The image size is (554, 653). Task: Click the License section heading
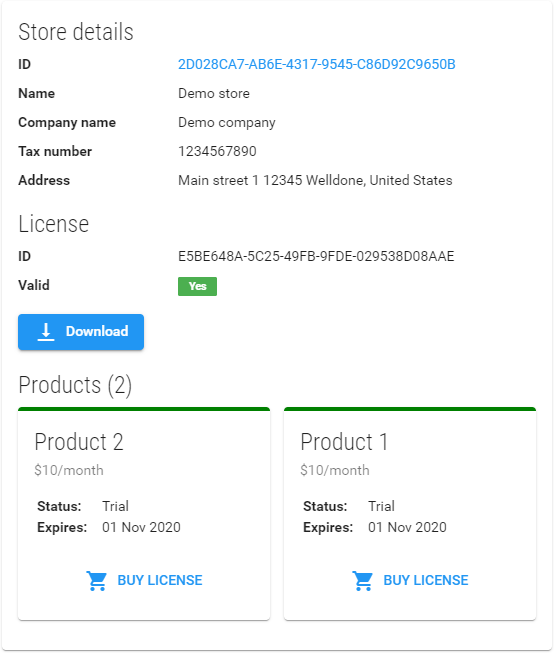point(54,224)
